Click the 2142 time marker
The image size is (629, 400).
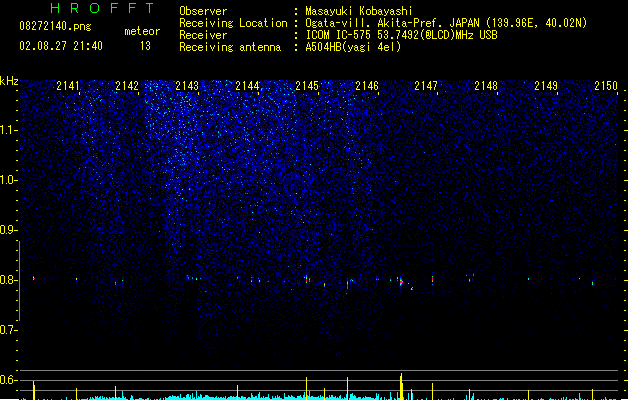point(127,85)
